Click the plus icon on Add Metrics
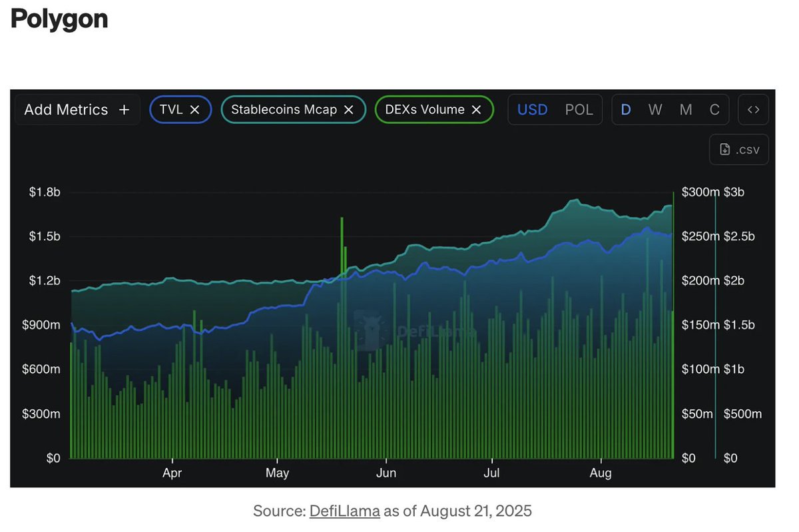This screenshot has height=532, width=799. (124, 110)
